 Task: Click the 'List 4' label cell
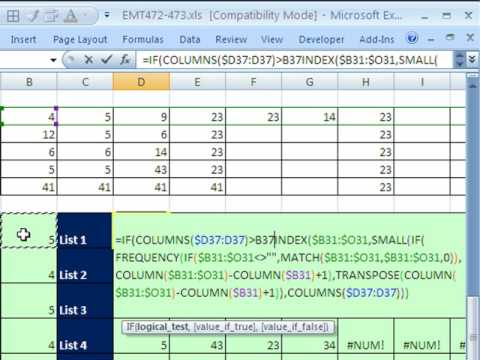[x=85, y=337]
